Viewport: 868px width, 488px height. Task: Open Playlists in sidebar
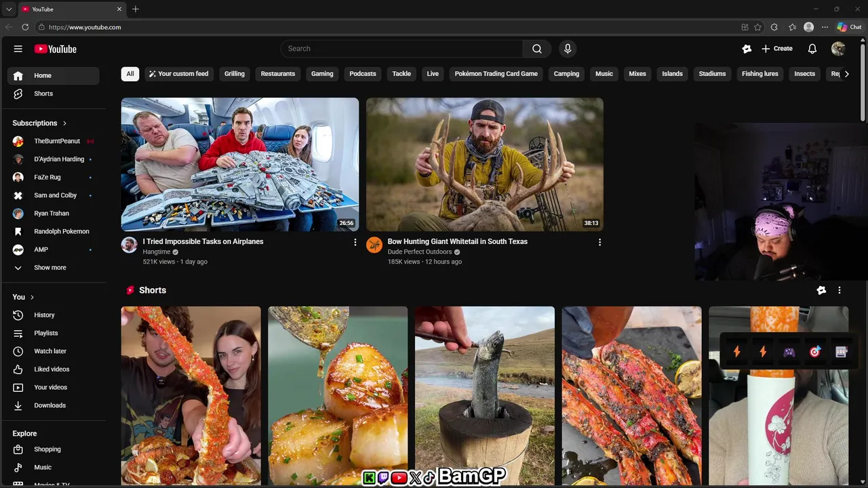(x=54, y=333)
